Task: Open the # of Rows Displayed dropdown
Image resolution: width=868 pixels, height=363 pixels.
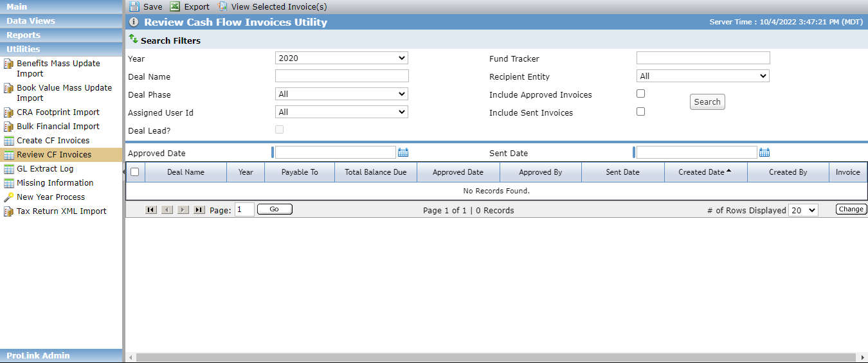Action: pos(803,210)
